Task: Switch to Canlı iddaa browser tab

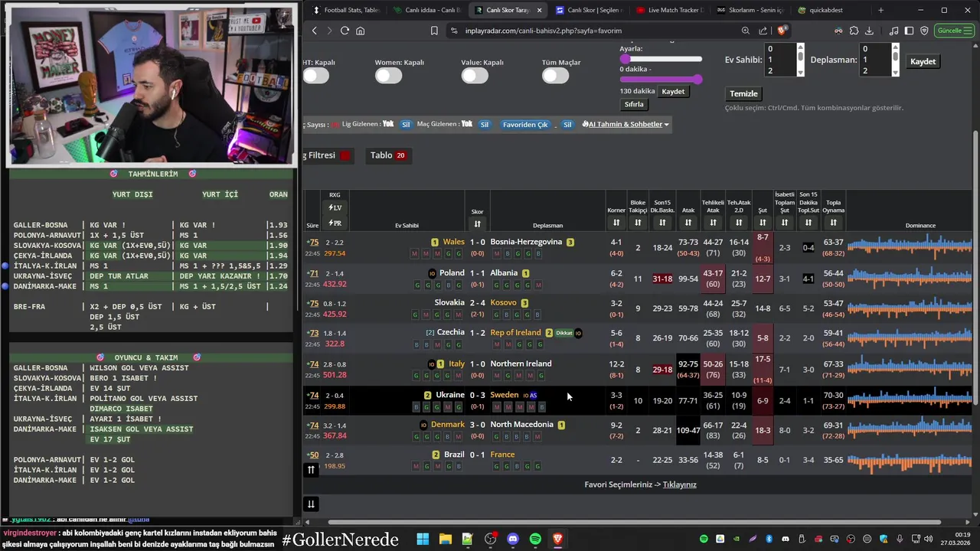Action: (x=426, y=10)
